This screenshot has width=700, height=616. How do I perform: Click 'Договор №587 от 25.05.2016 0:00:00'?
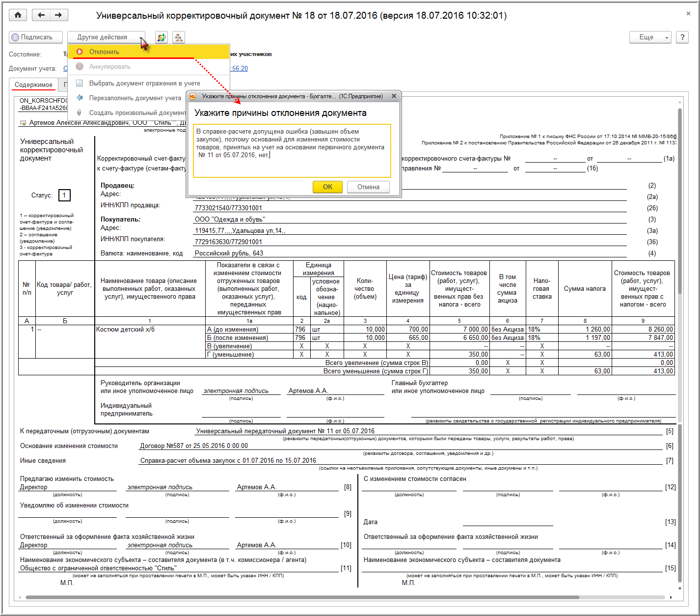point(194,446)
